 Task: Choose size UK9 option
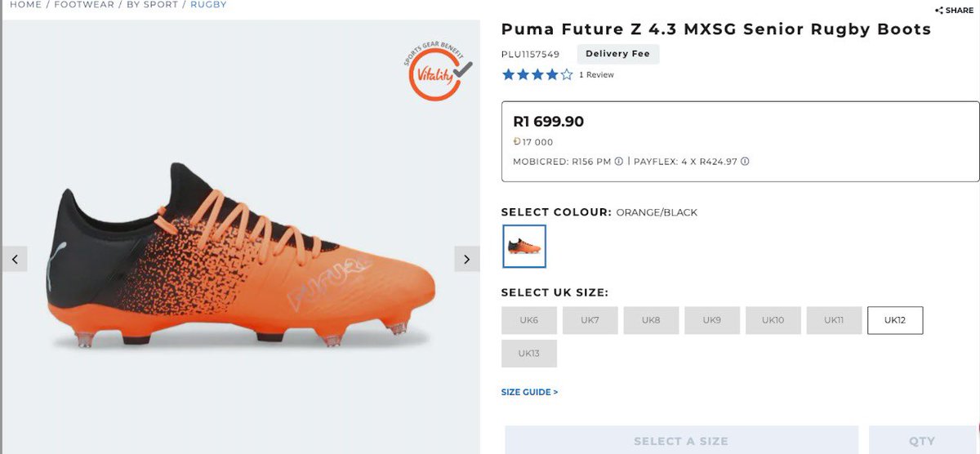tap(712, 320)
